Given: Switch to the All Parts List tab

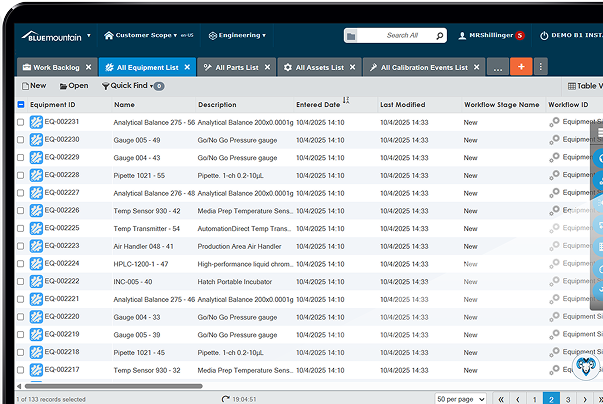Looking at the screenshot, I should coord(229,68).
